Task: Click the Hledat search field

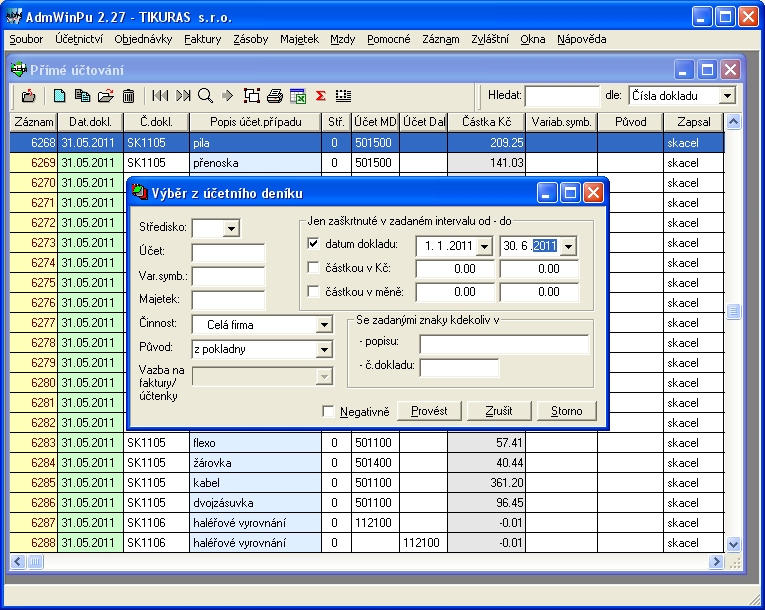Action: 562,96
